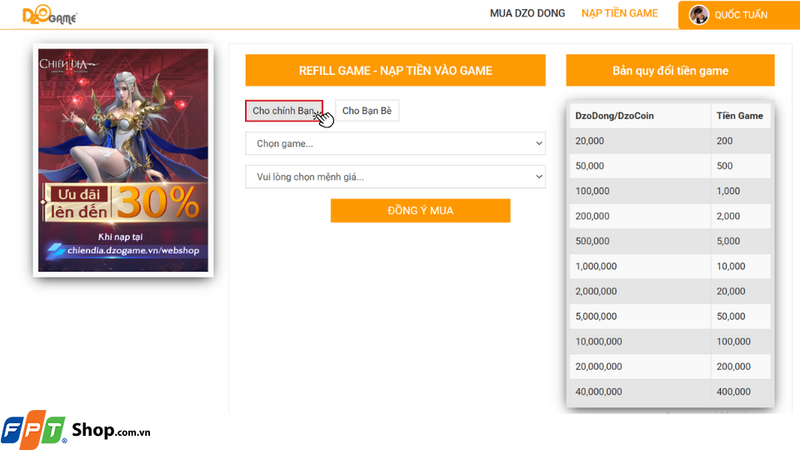
Task: Click the 10,000,000 DzoDong cell
Action: tap(640, 341)
